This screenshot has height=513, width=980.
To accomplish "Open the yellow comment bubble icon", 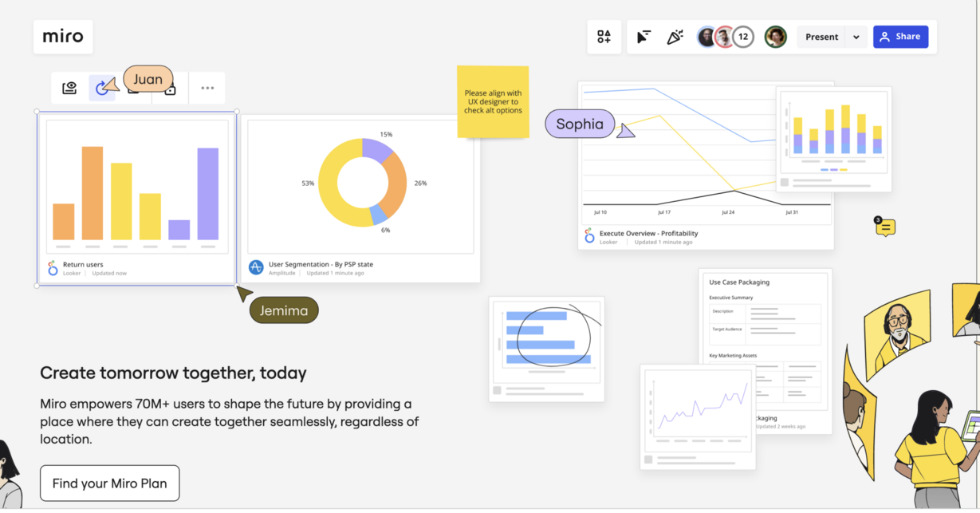I will [x=885, y=228].
